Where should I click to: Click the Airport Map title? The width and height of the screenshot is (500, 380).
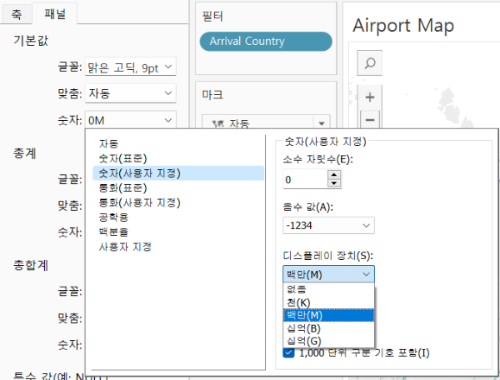(x=403, y=25)
